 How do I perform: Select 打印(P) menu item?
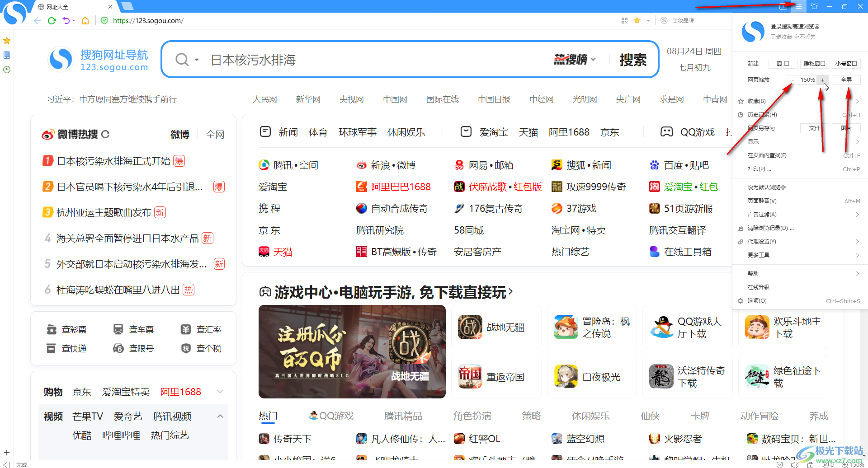799,169
